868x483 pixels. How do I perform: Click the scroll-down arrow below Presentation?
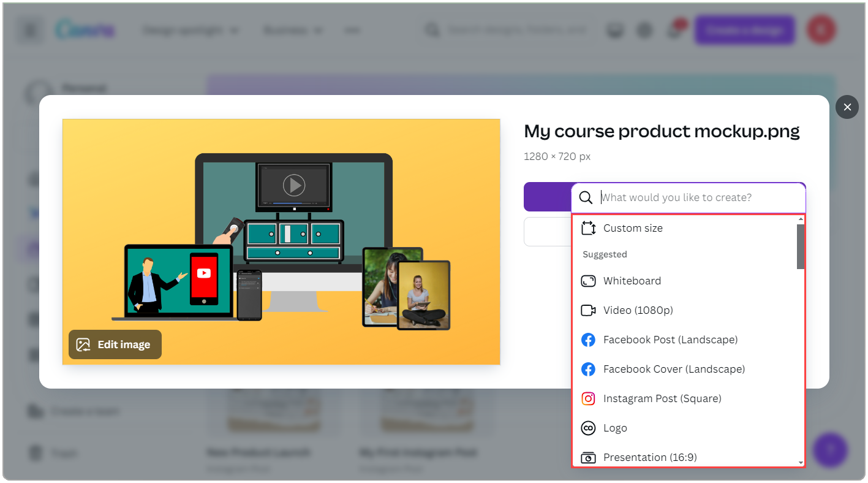coord(800,464)
